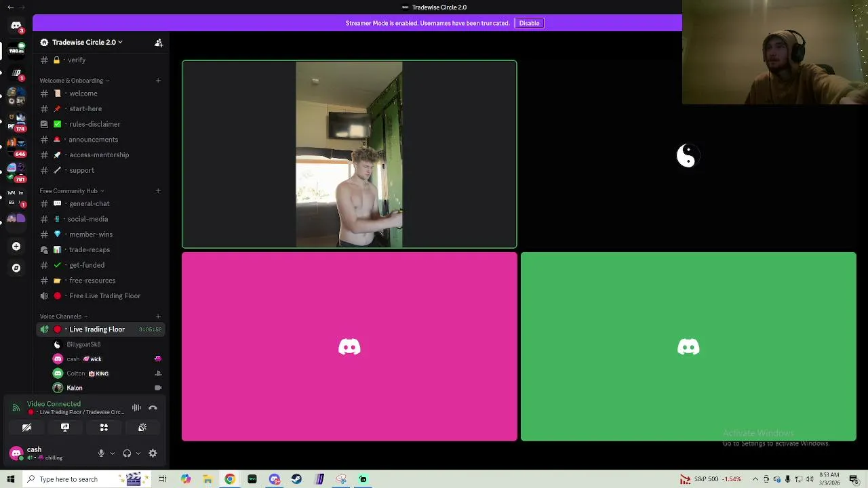Image resolution: width=868 pixels, height=488 pixels.
Task: Select the pink participant tile
Action: [x=349, y=347]
